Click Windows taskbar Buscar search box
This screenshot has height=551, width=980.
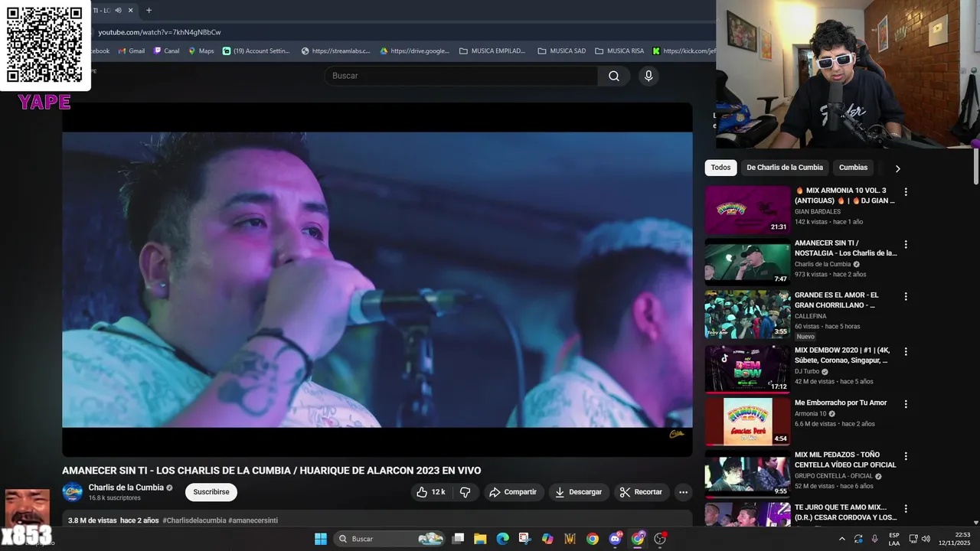coord(390,539)
